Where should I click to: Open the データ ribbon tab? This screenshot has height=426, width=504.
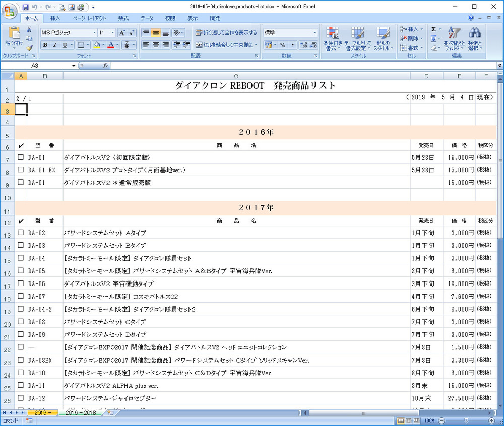[x=147, y=18]
